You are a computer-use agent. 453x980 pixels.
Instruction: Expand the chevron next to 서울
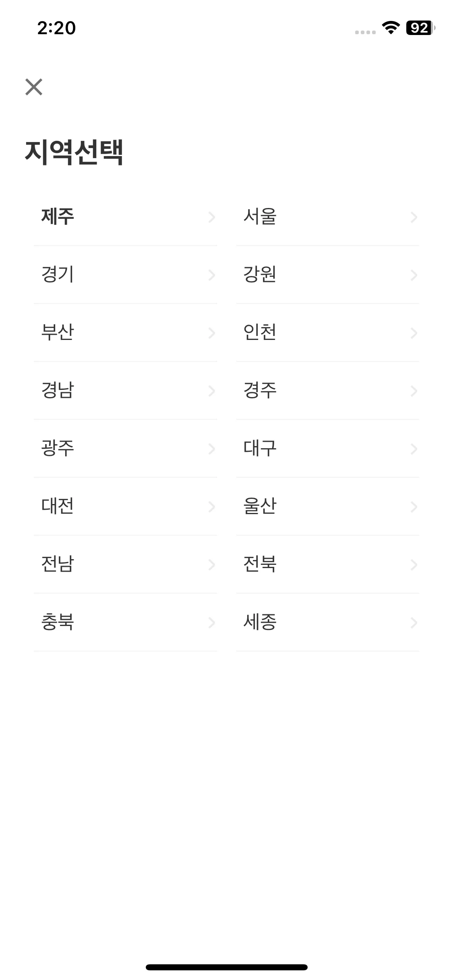pos(414,217)
